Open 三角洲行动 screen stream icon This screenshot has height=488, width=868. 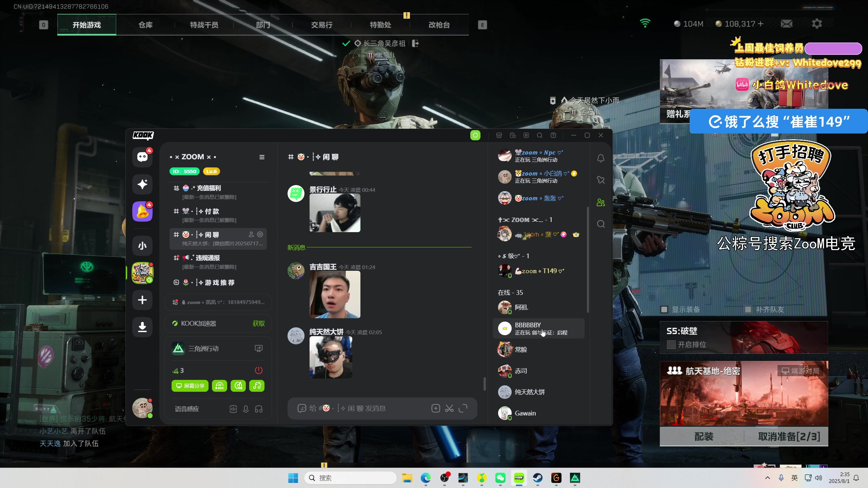pos(259,348)
